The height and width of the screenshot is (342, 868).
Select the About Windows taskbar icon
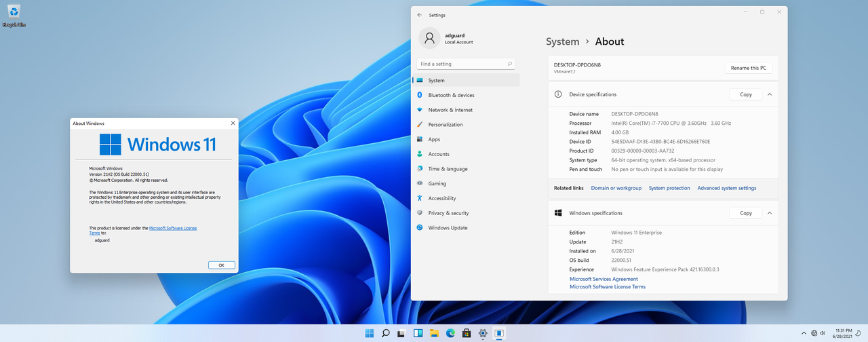500,333
